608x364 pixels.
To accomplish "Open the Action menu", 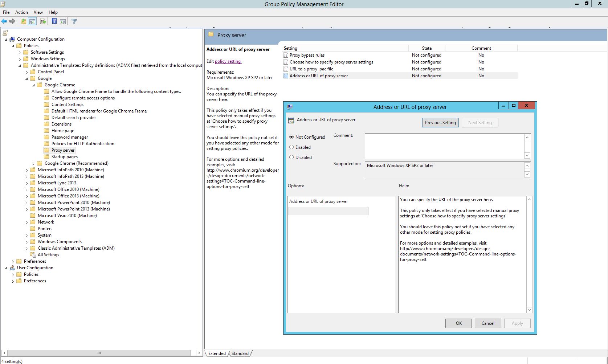I will click(x=21, y=12).
